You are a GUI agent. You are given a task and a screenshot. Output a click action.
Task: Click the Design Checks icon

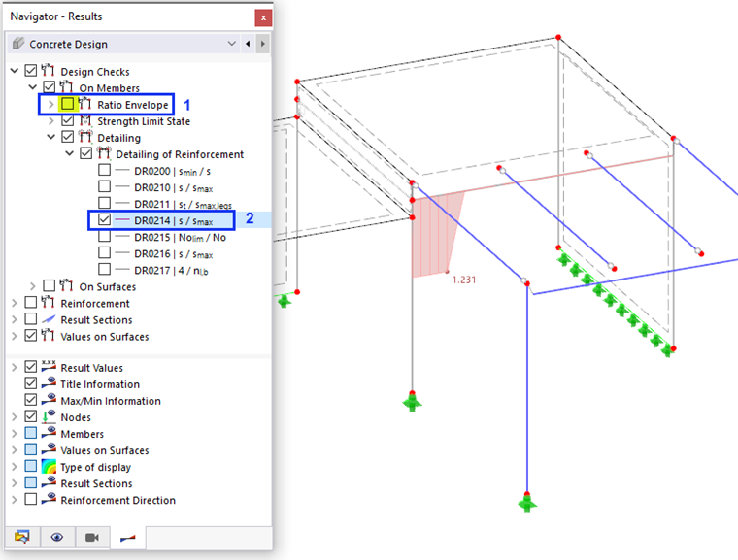click(x=48, y=70)
